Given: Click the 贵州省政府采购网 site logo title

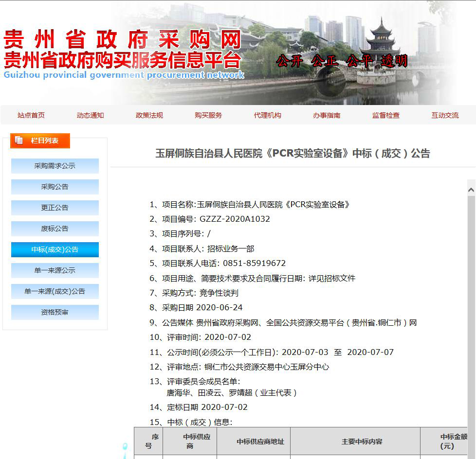Looking at the screenshot, I should pos(122,39).
